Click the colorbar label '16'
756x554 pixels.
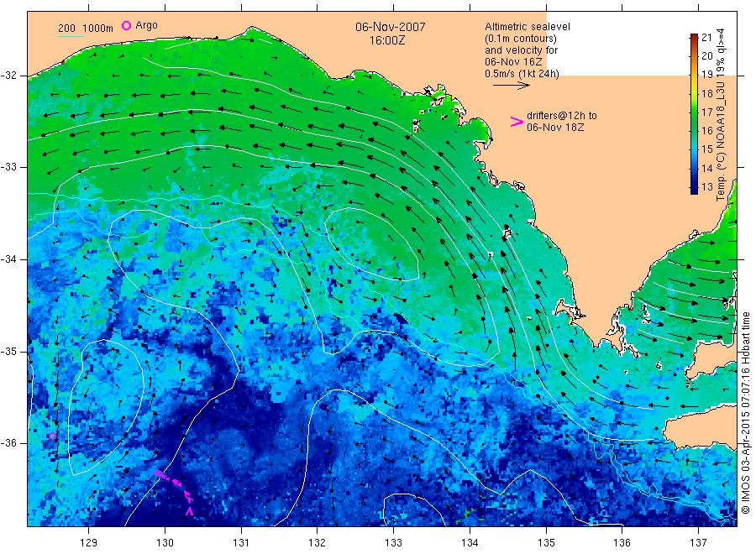[706, 131]
